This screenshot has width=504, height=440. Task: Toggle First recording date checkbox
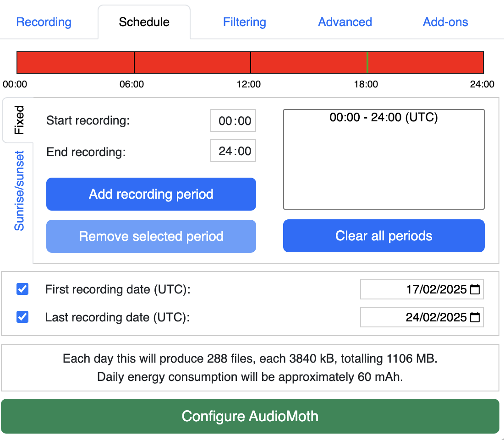coord(22,289)
